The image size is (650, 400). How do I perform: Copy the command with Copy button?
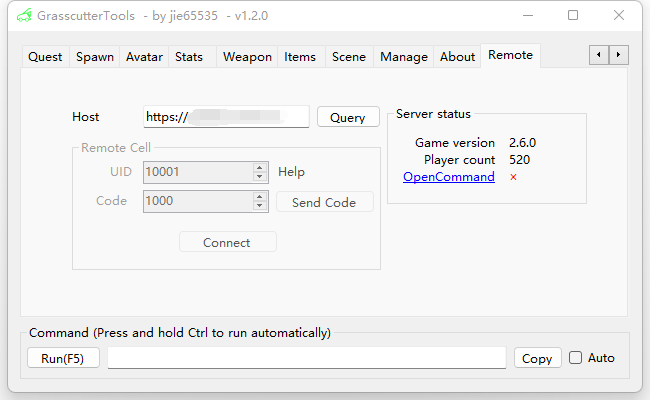click(x=537, y=358)
